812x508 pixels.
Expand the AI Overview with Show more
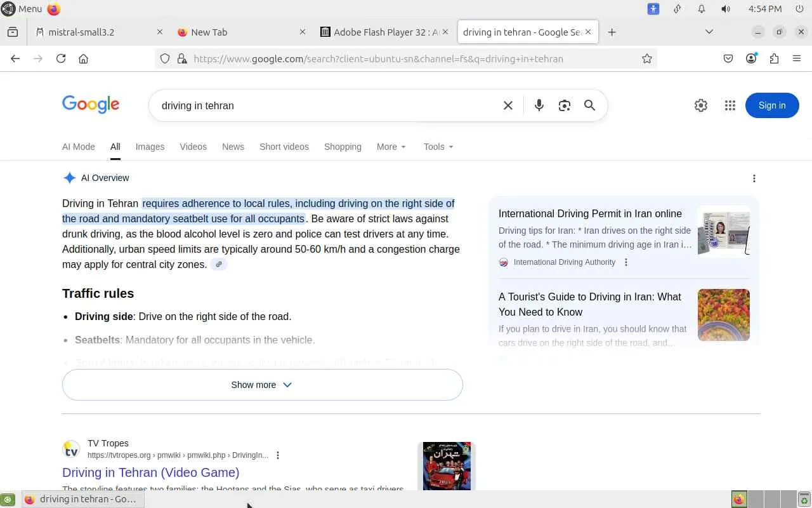(263, 385)
